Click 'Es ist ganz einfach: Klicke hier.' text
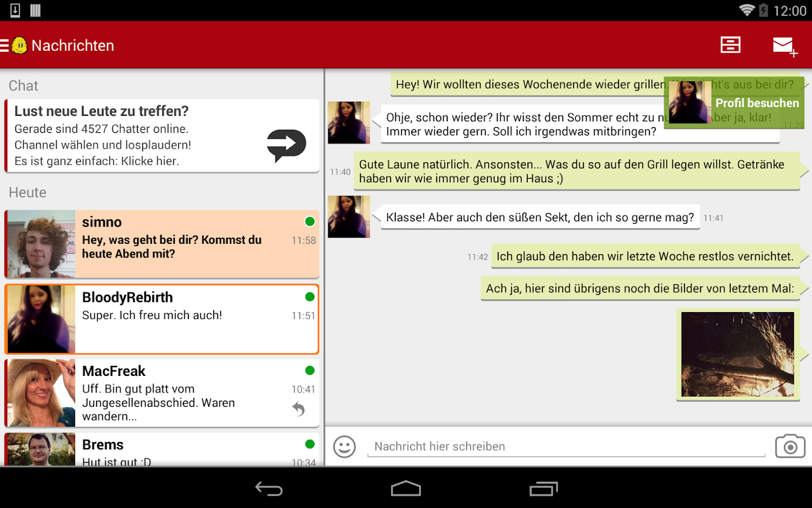The image size is (812, 508). tap(97, 161)
